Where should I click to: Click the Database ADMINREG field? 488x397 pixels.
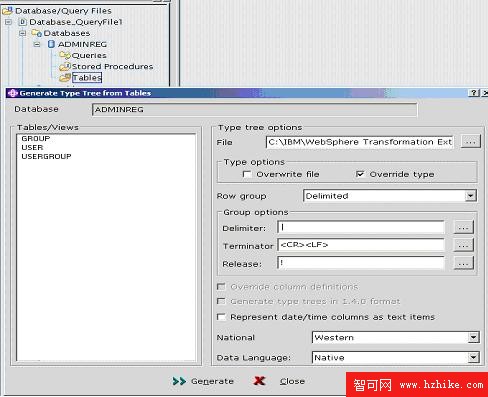(x=254, y=109)
